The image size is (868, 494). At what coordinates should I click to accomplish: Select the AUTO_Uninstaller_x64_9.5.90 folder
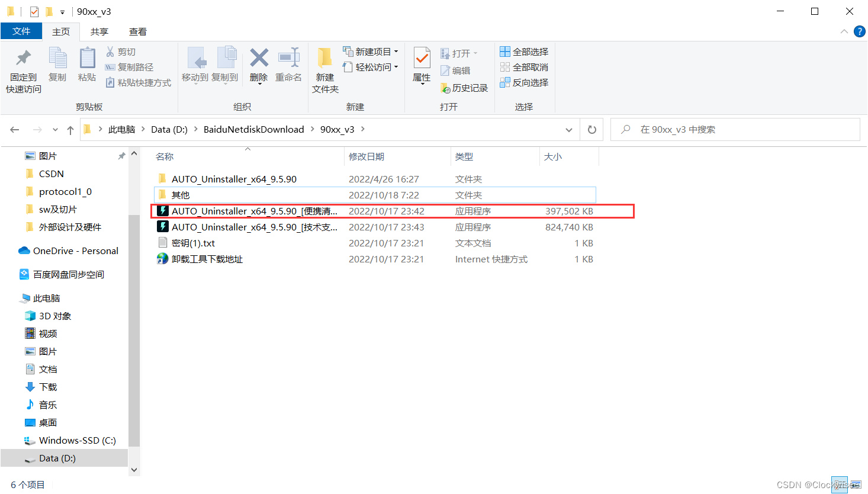[x=375, y=179]
